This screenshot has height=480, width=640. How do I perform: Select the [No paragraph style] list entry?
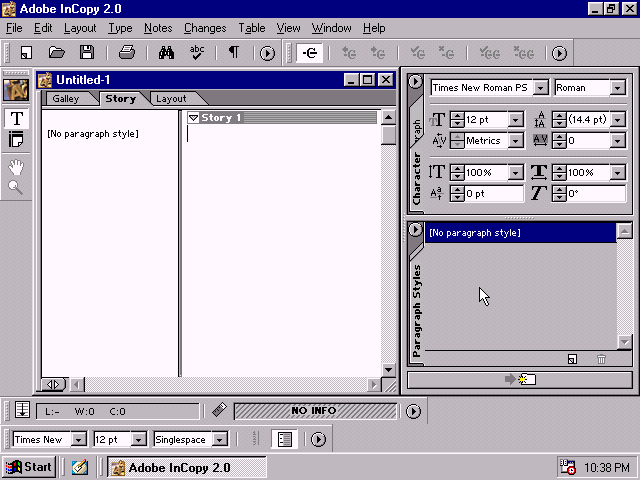pyautogui.click(x=519, y=233)
